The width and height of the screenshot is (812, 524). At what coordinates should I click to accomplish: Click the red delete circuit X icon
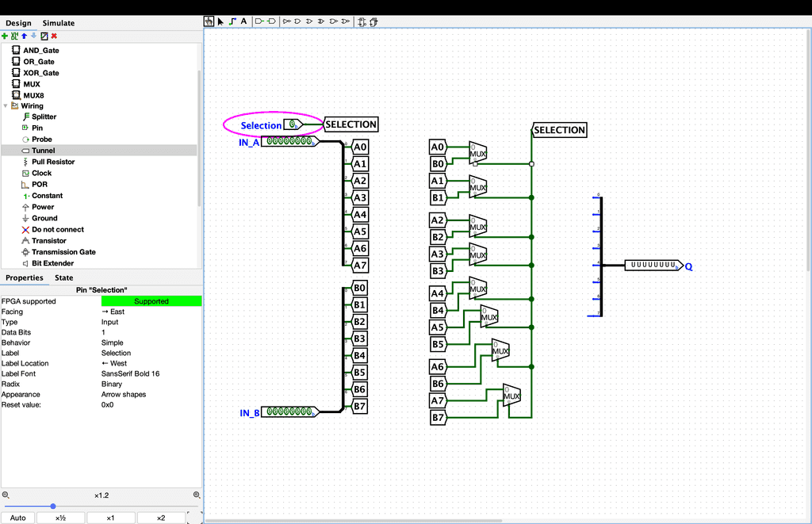(54, 36)
